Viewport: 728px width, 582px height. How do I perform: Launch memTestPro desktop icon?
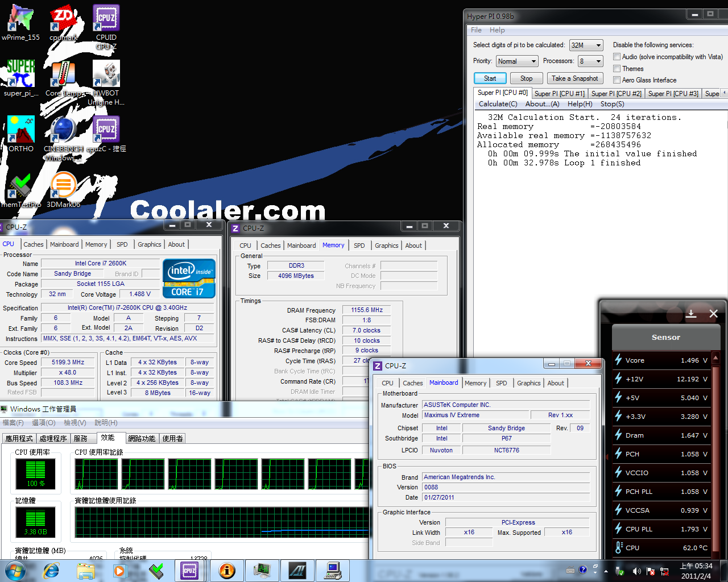click(x=21, y=190)
